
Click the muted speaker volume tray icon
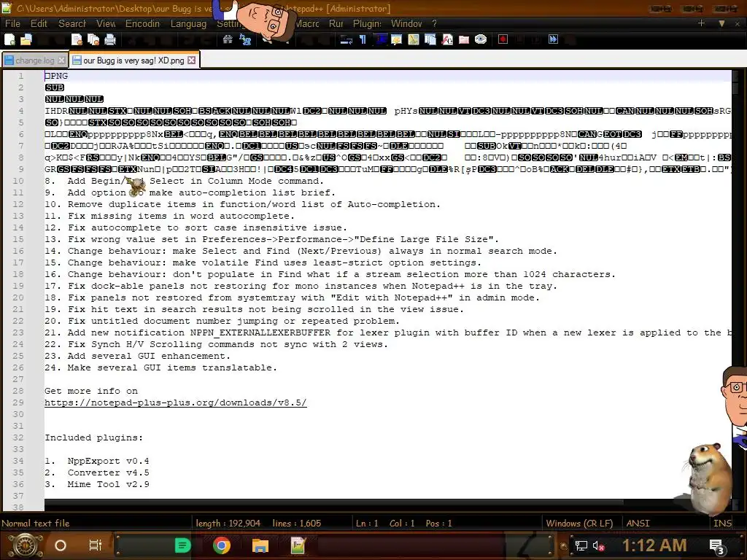pyautogui.click(x=598, y=545)
